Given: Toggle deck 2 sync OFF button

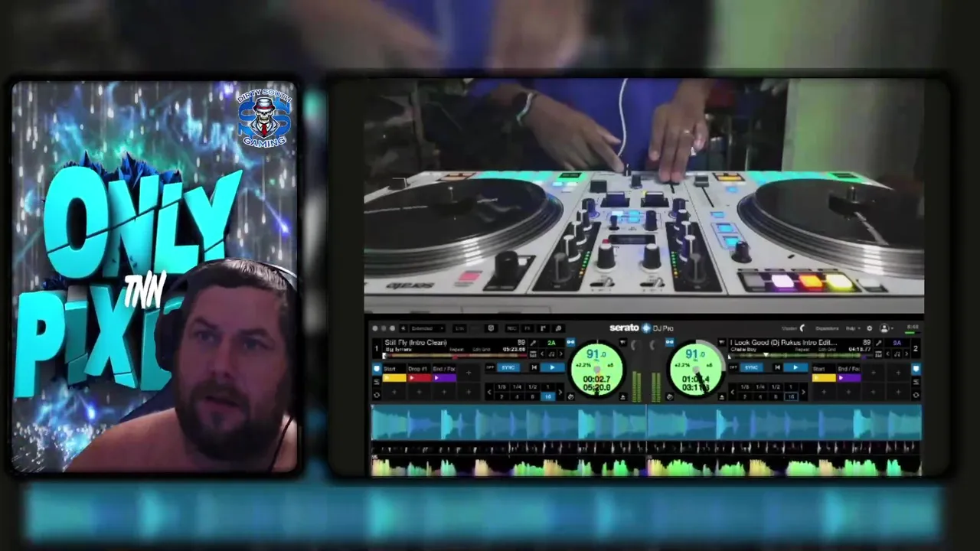Looking at the screenshot, I should 733,367.
